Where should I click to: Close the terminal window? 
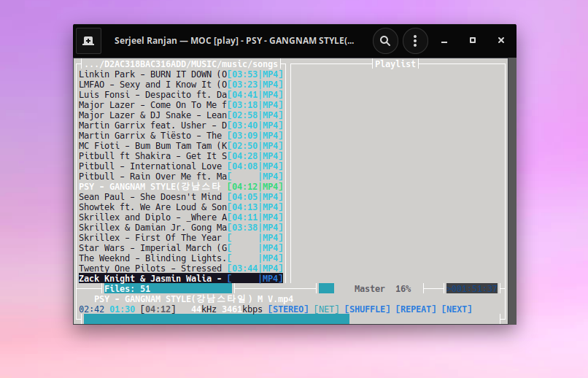tap(501, 41)
